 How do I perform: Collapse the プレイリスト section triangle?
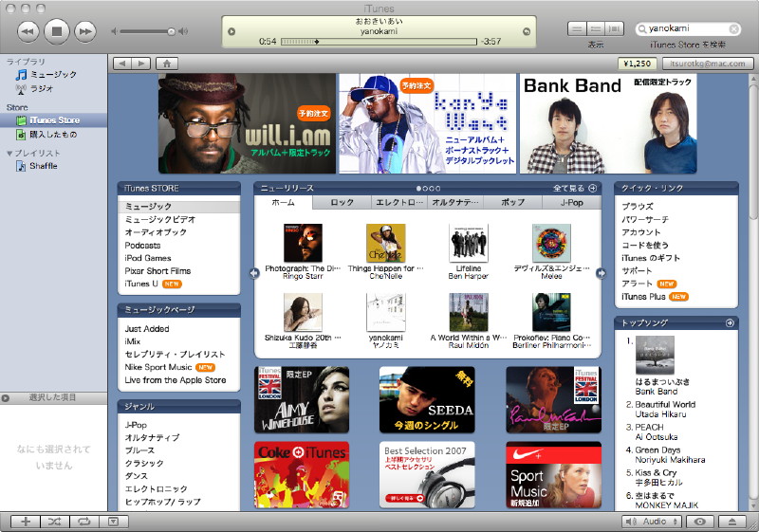[x=9, y=154]
